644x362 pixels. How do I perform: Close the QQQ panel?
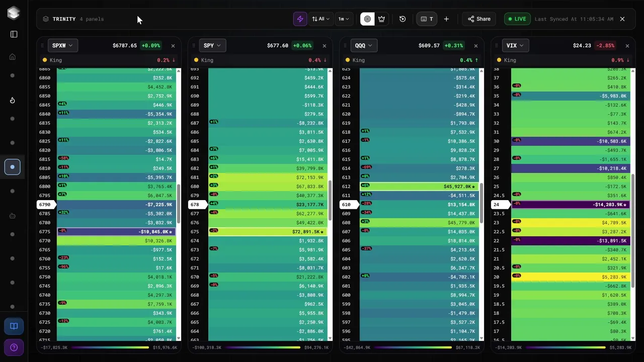coord(476,46)
